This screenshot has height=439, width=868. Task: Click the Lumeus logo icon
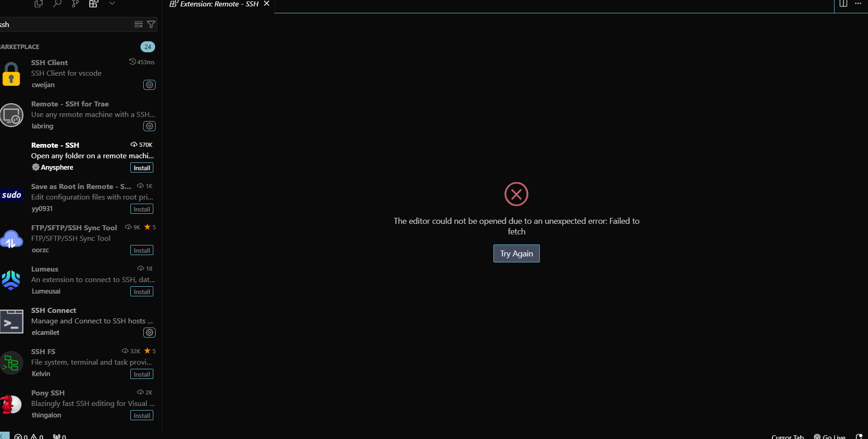click(11, 280)
